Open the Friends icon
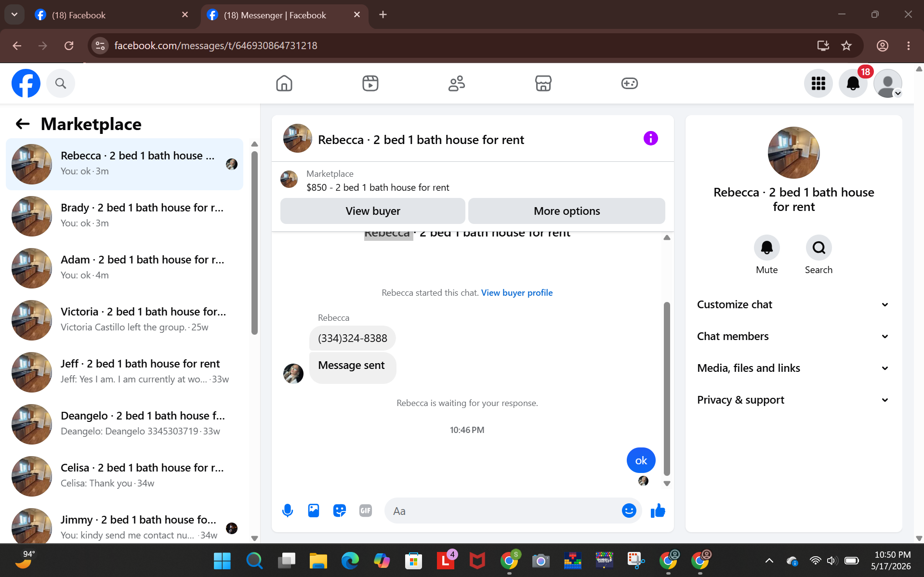 [457, 83]
